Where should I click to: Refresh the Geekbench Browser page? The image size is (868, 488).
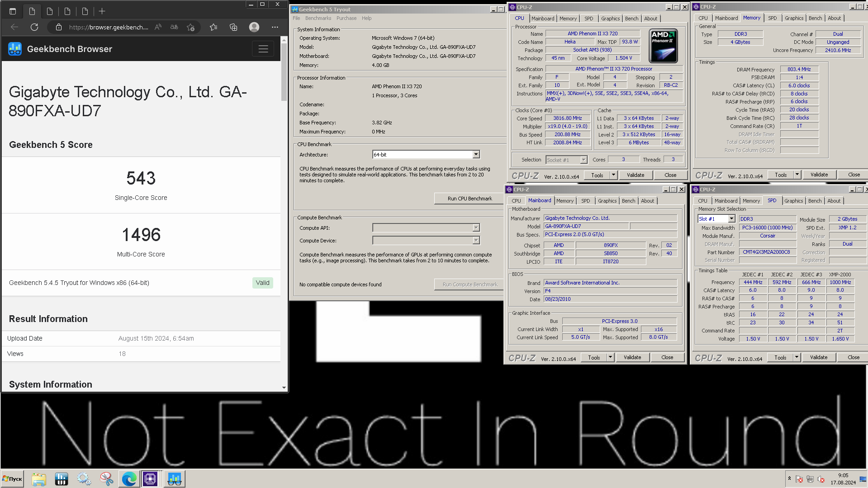(34, 27)
